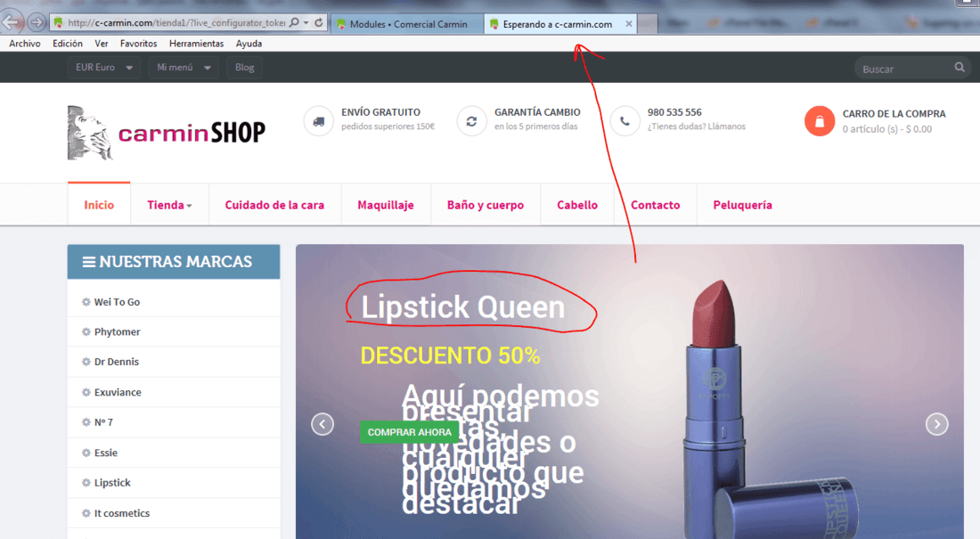This screenshot has height=539, width=980.
Task: Click the search magnifier icon next to Buscar
Action: click(x=960, y=67)
